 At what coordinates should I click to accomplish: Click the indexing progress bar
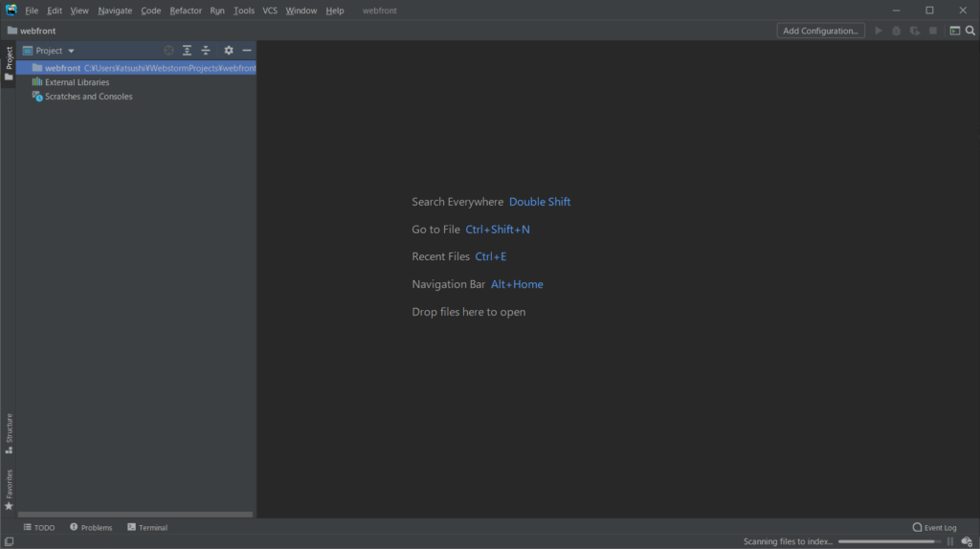point(889,542)
